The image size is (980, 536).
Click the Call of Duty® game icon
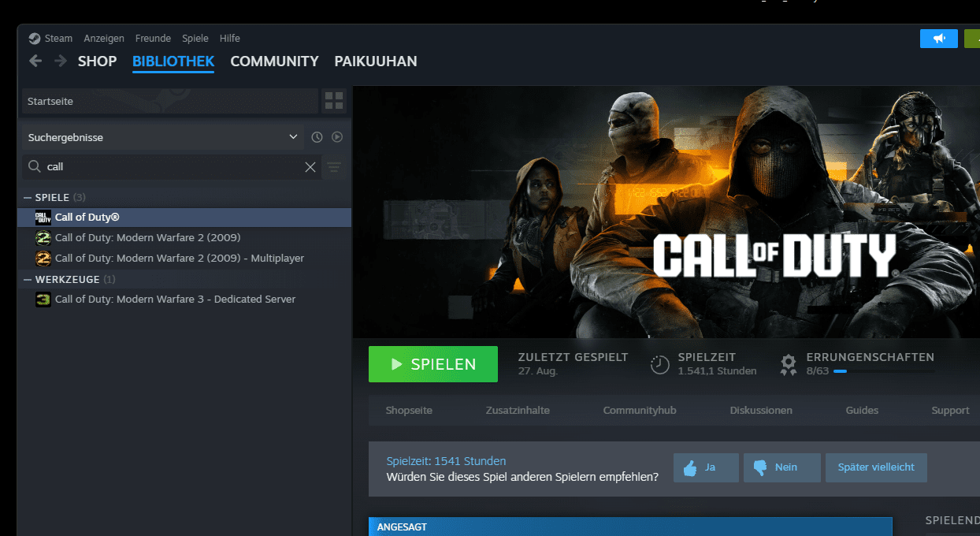click(x=43, y=218)
